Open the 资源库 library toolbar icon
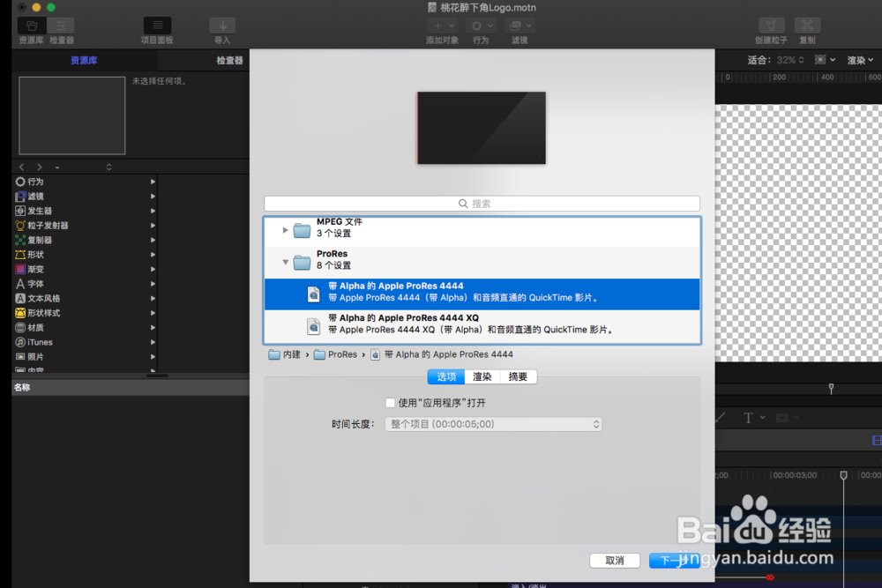 click(32, 26)
